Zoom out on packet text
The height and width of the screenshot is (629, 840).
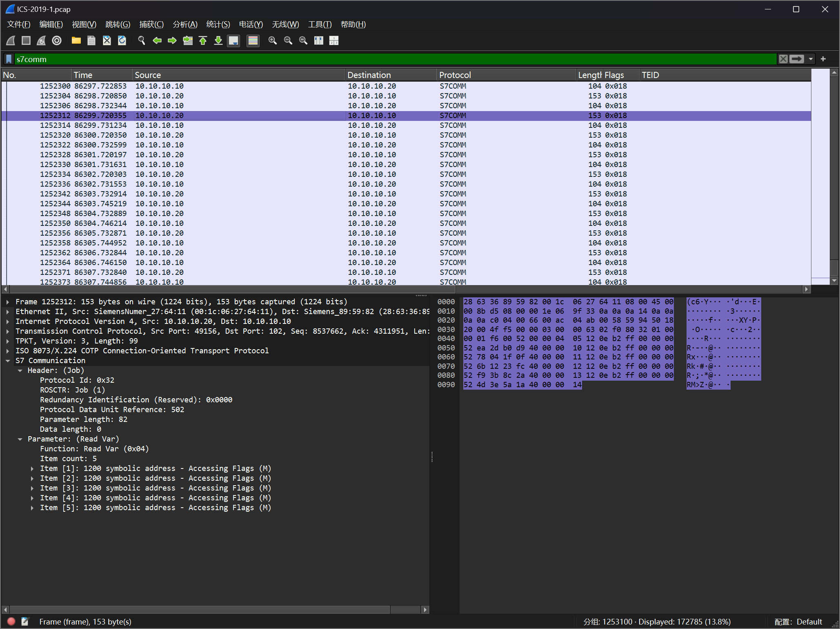click(x=288, y=40)
